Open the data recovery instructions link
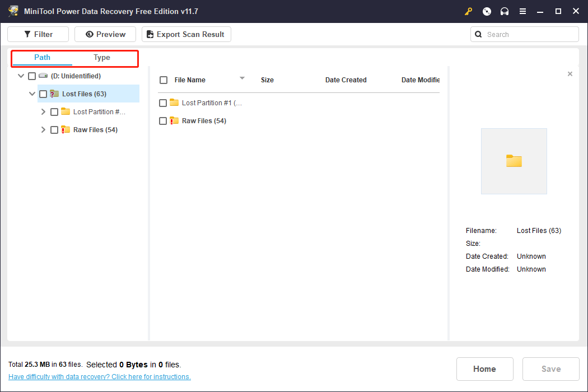Screen dimensions: 588x392 (x=100, y=377)
